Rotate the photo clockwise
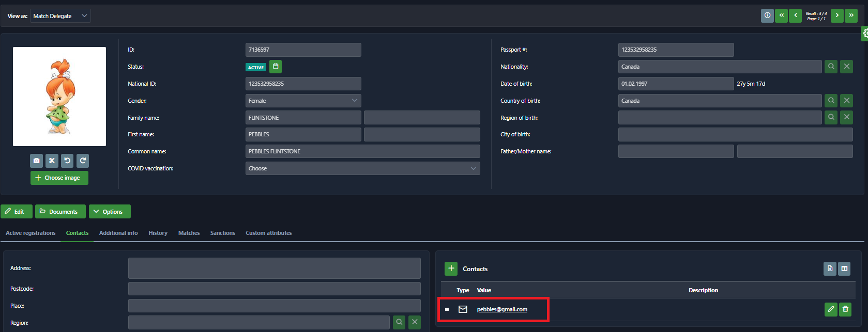 pos(83,161)
